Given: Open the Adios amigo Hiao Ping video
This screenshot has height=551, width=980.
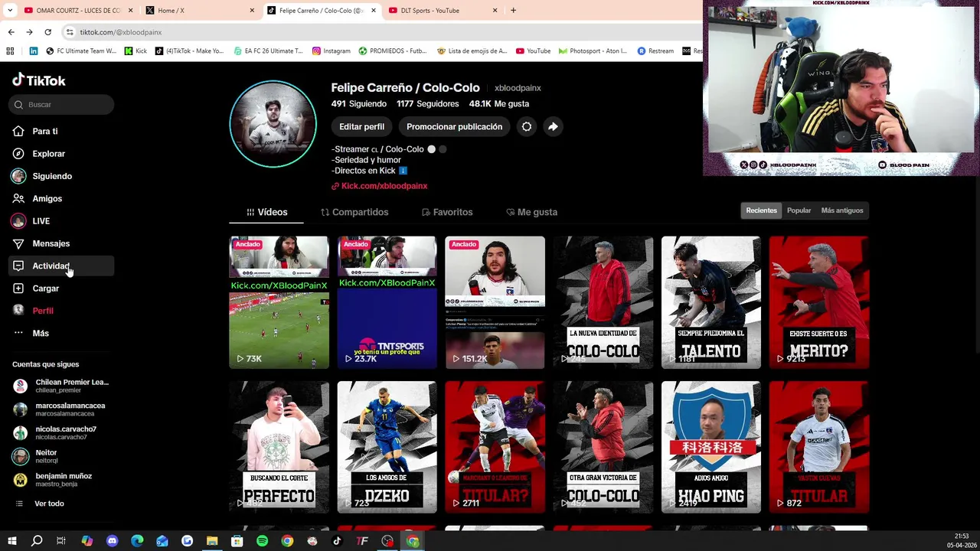Looking at the screenshot, I should (x=711, y=447).
